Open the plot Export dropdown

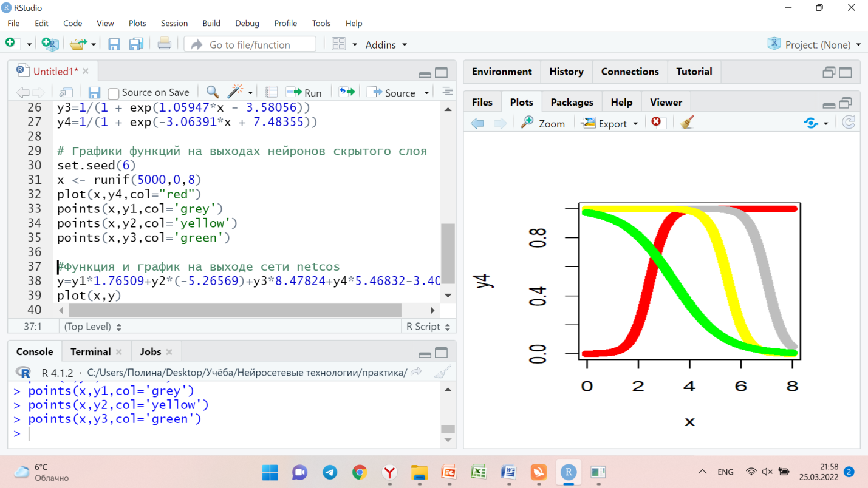(x=610, y=123)
